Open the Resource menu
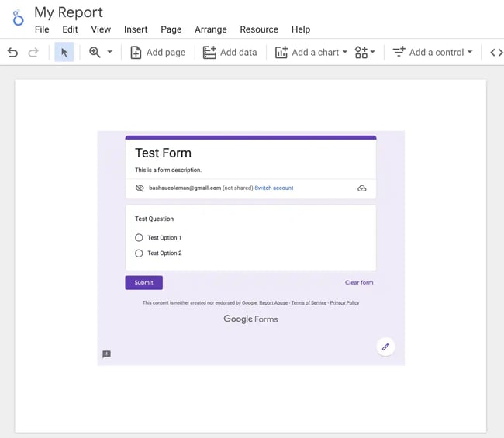This screenshot has height=438, width=504. click(x=259, y=29)
